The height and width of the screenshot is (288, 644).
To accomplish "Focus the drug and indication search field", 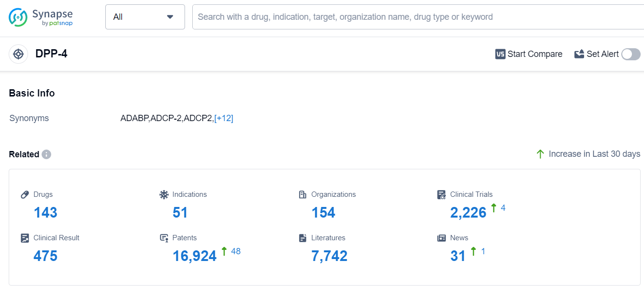I will (x=415, y=17).
